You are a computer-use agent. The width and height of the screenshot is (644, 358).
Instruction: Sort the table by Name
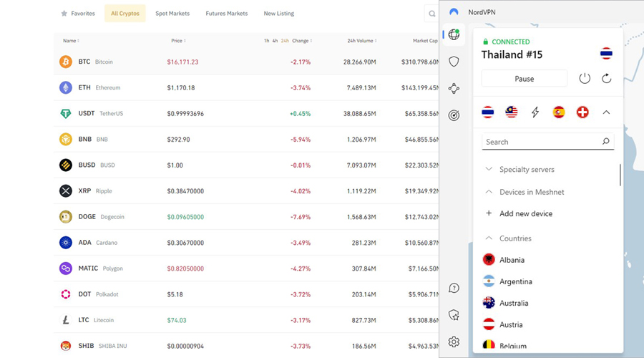pos(71,41)
